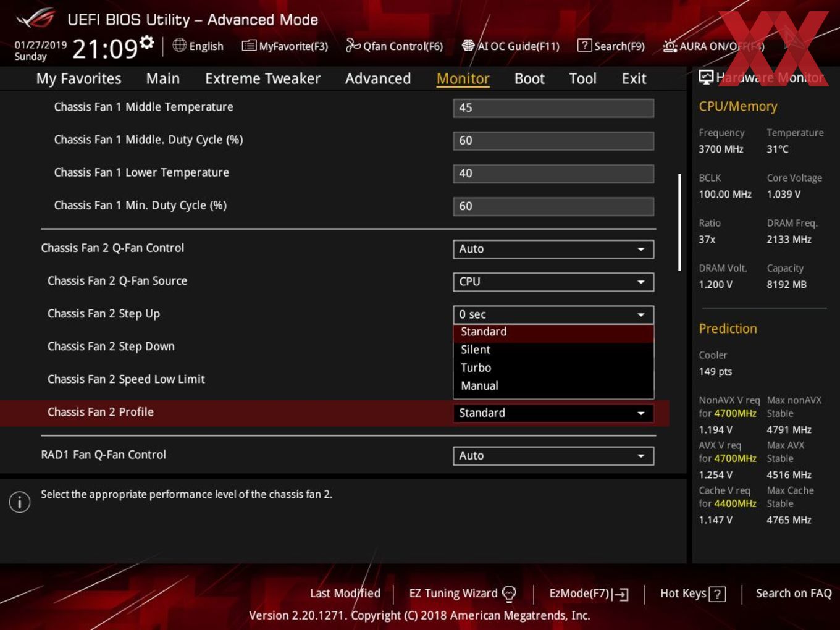
Task: Click the settings list scrollbar
Action: pyautogui.click(x=679, y=222)
